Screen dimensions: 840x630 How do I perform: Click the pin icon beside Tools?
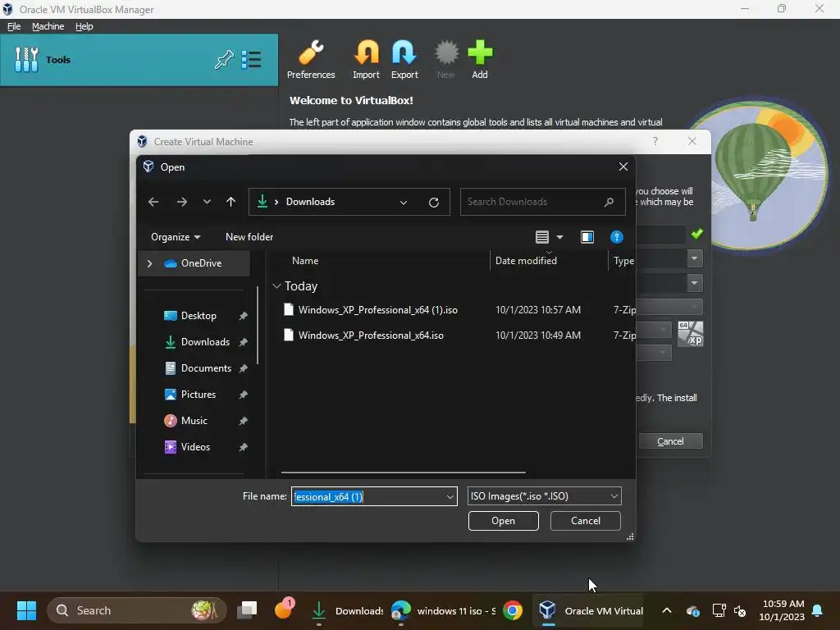(224, 59)
